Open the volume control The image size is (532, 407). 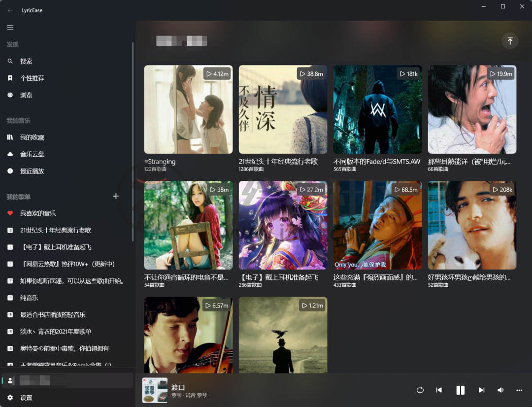tap(500, 390)
